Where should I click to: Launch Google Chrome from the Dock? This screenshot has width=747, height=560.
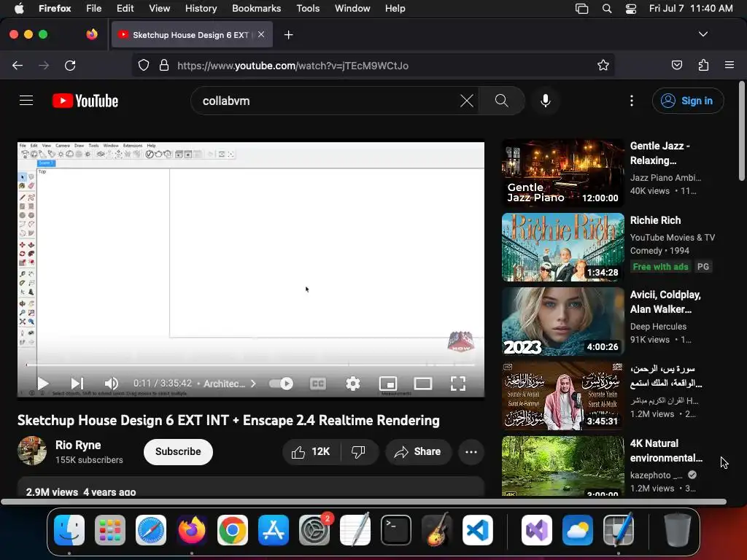point(233,530)
